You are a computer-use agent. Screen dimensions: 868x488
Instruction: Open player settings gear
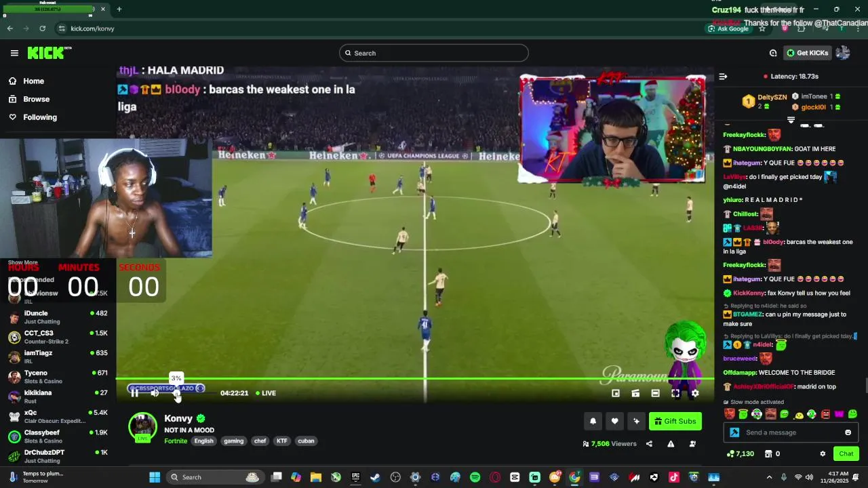click(x=695, y=393)
